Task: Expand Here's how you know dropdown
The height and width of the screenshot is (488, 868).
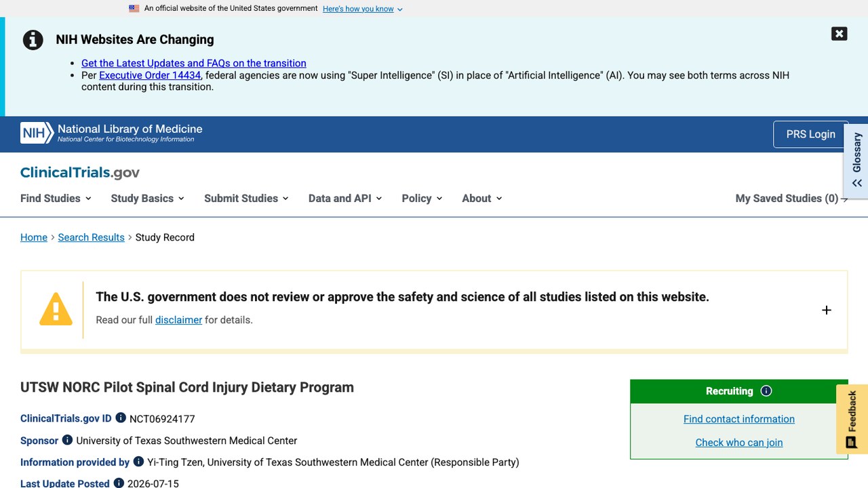Action: pos(363,9)
